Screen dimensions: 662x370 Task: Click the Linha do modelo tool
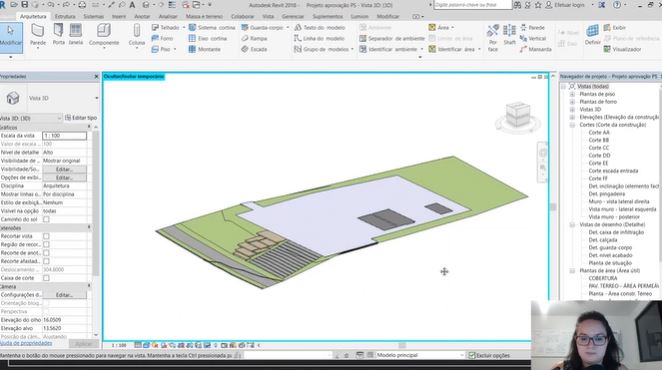point(320,38)
